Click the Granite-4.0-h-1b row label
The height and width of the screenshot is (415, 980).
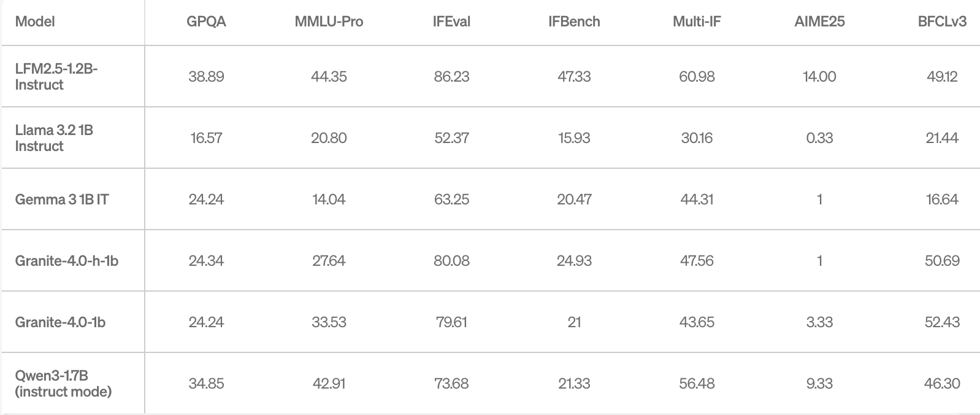67,261
